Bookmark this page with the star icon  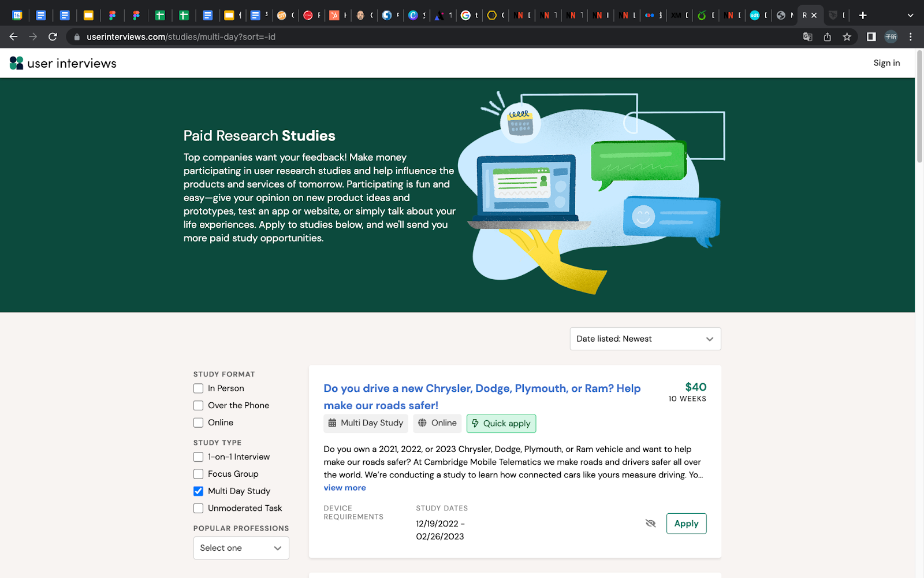click(847, 37)
